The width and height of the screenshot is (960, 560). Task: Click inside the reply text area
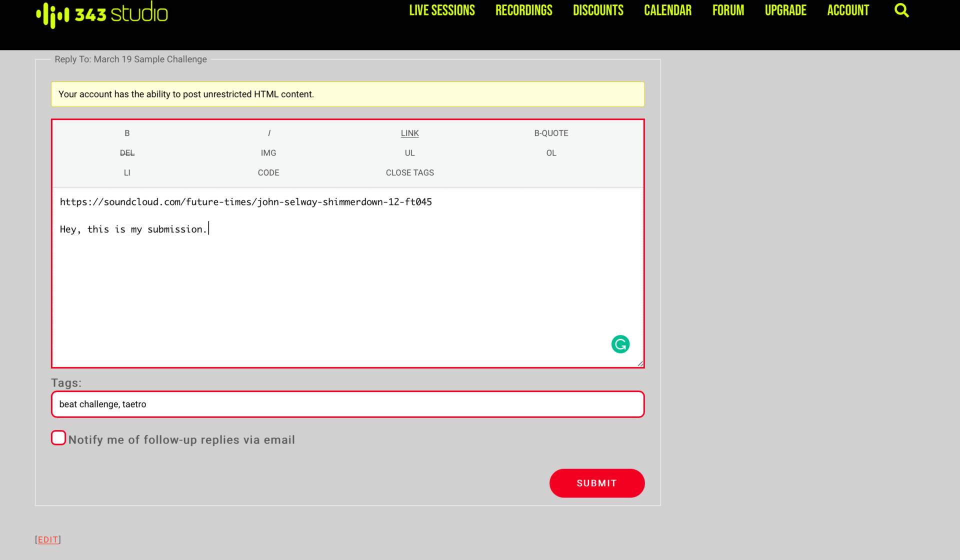[347, 277]
